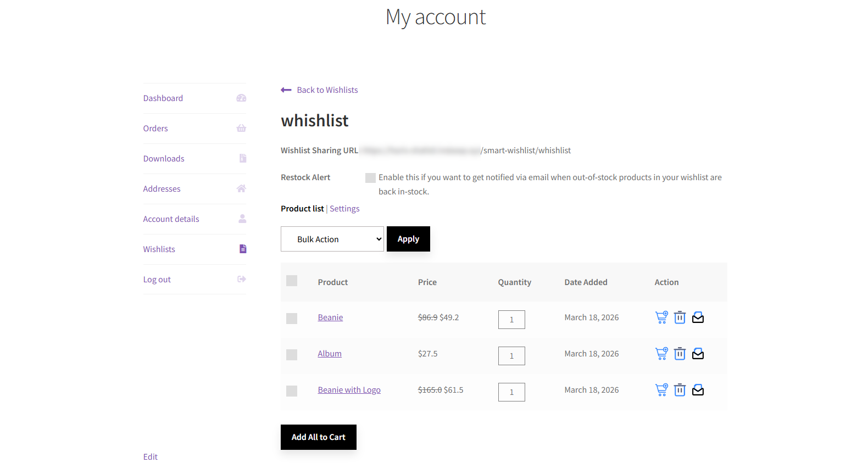Image resolution: width=868 pixels, height=474 pixels.
Task: Open Wishlists in account menu
Action: tap(159, 249)
